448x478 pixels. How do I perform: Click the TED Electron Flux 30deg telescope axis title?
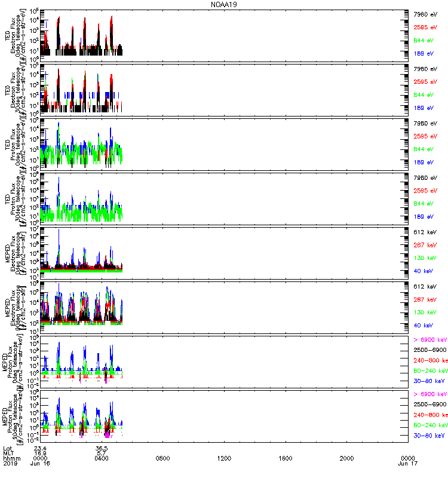click(16, 91)
